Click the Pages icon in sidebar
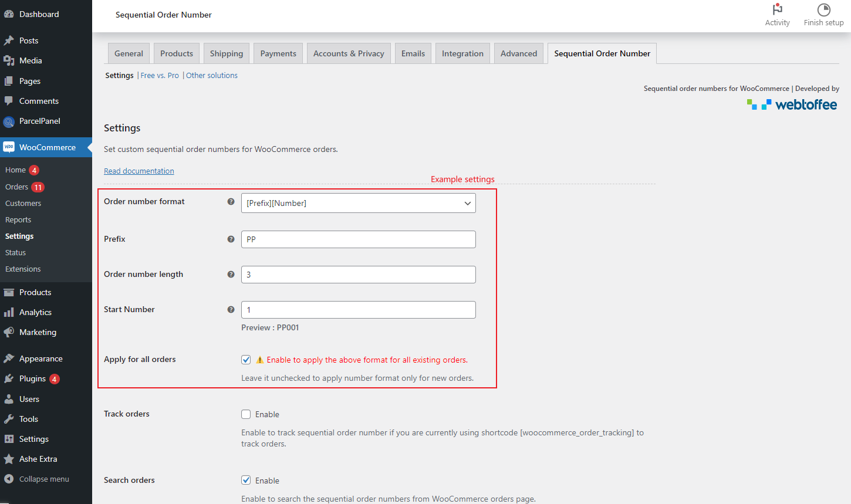 point(9,81)
